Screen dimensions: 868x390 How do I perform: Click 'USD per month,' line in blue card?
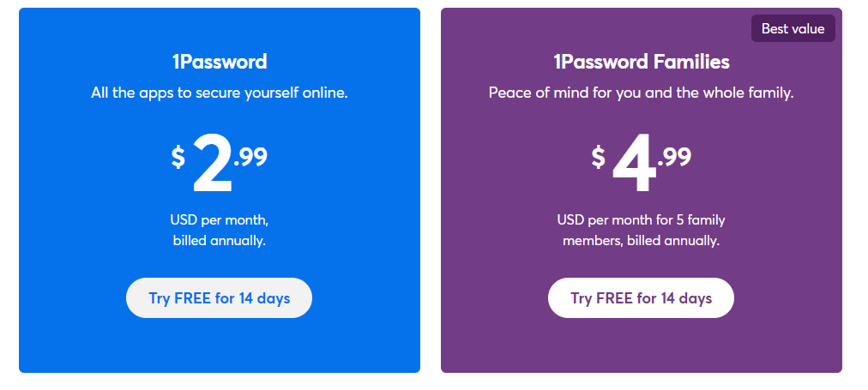(x=220, y=219)
